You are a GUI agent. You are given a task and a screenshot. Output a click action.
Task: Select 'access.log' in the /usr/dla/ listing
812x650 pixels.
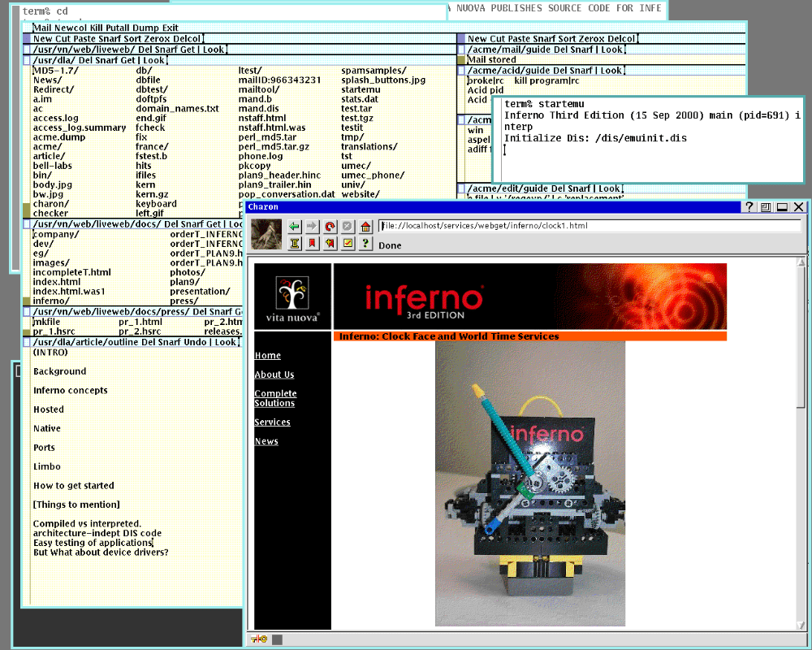point(56,118)
